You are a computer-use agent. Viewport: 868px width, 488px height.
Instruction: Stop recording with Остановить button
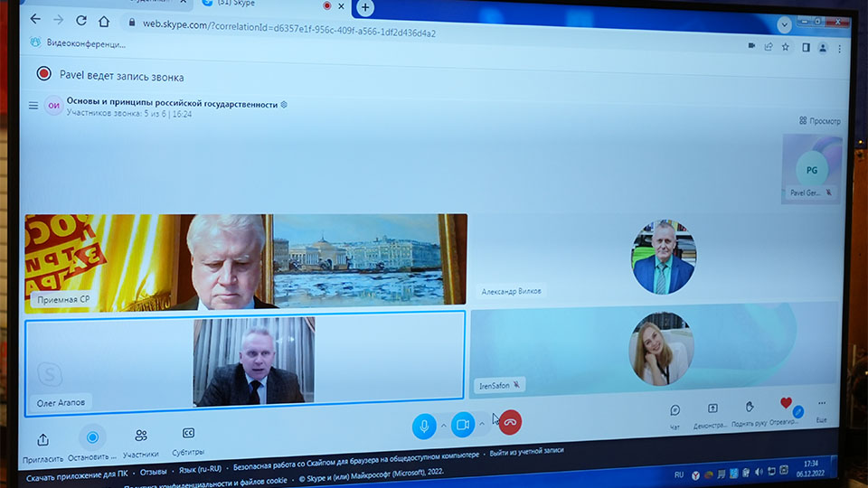91,438
